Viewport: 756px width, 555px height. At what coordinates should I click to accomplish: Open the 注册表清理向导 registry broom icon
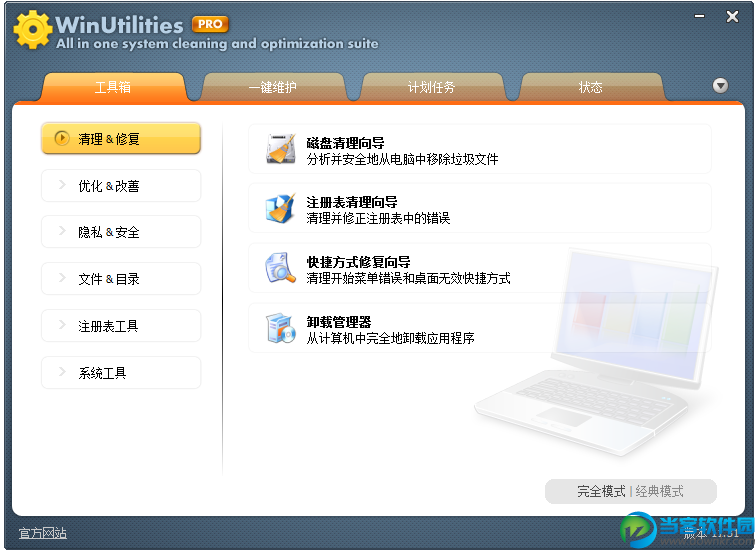[x=281, y=208]
